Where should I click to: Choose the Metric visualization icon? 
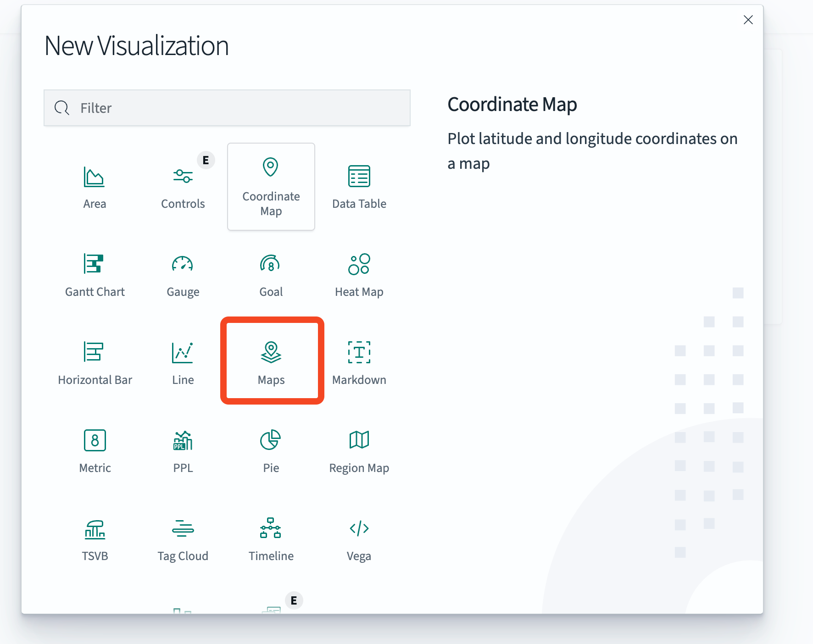coord(95,440)
